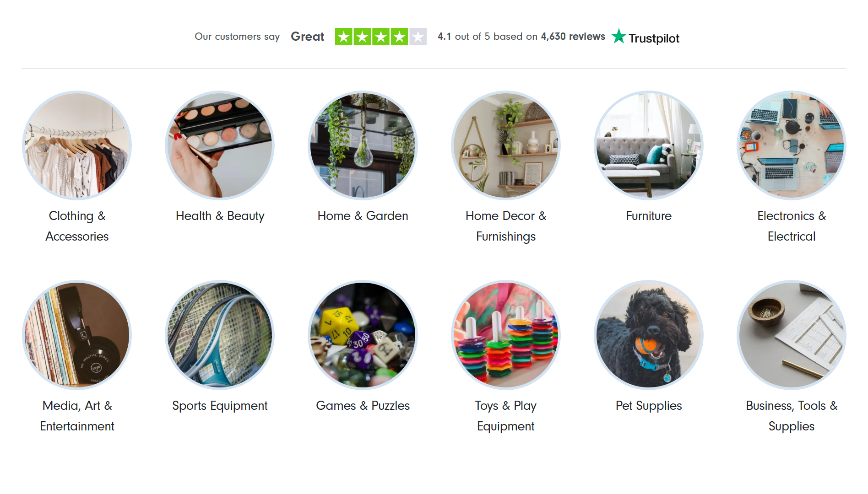Image resolution: width=868 pixels, height=494 pixels.
Task: Open the Pet Supplies dog image
Action: [649, 335]
